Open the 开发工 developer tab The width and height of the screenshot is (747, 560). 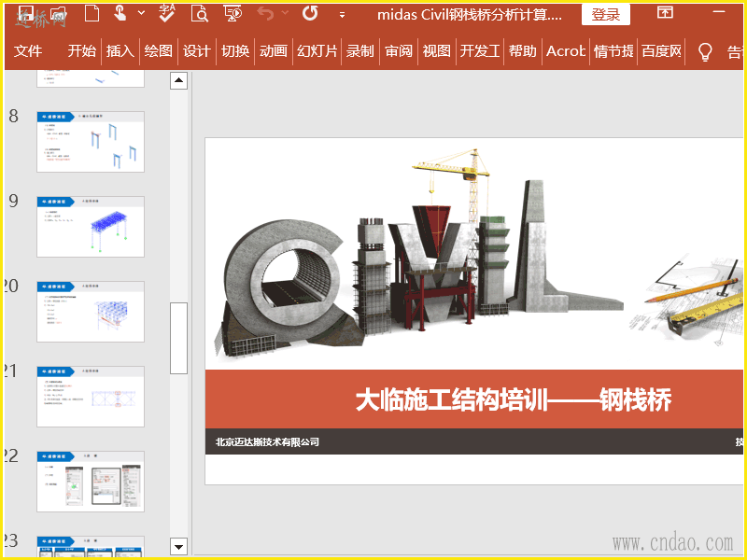coord(480,51)
